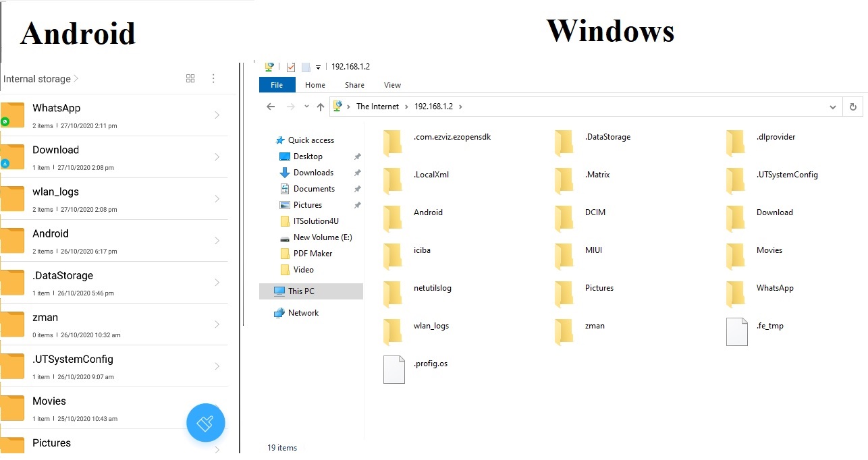Open the Windows zman folder
The image size is (868, 460).
point(580,331)
